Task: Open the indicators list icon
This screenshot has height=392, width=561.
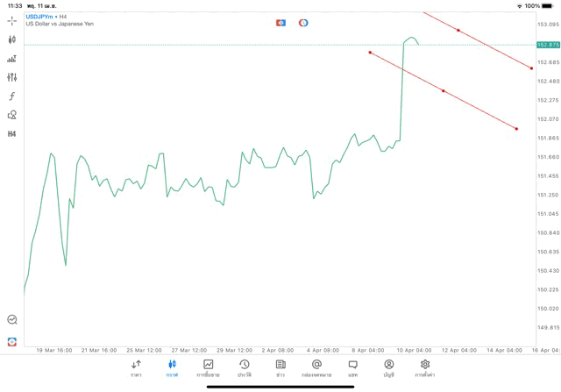Action: tap(11, 59)
